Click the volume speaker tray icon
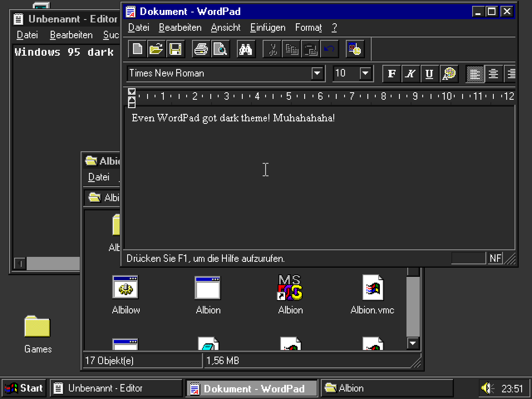Viewport: 532px width, 399px height. pos(487,388)
